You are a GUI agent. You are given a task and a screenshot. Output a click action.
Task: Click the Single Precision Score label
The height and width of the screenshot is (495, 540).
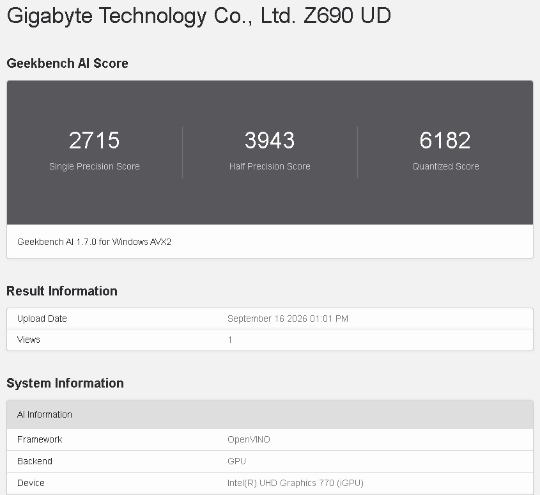coord(94,166)
